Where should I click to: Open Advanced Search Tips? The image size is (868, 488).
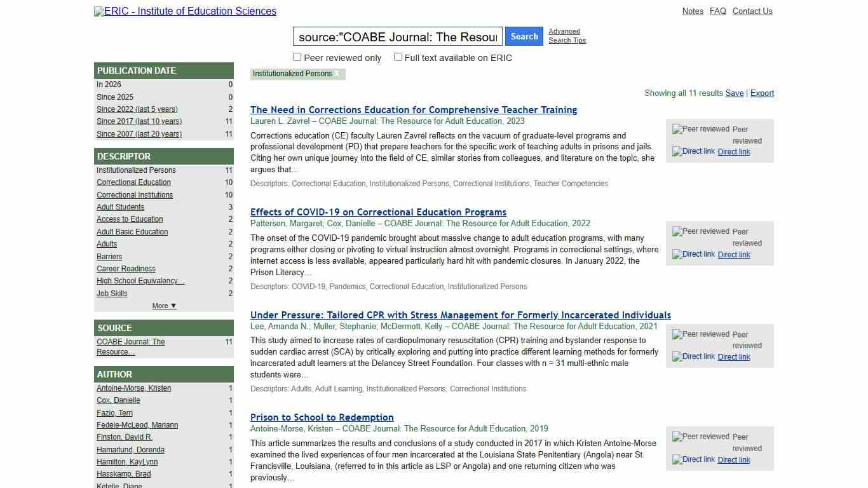pyautogui.click(x=566, y=36)
